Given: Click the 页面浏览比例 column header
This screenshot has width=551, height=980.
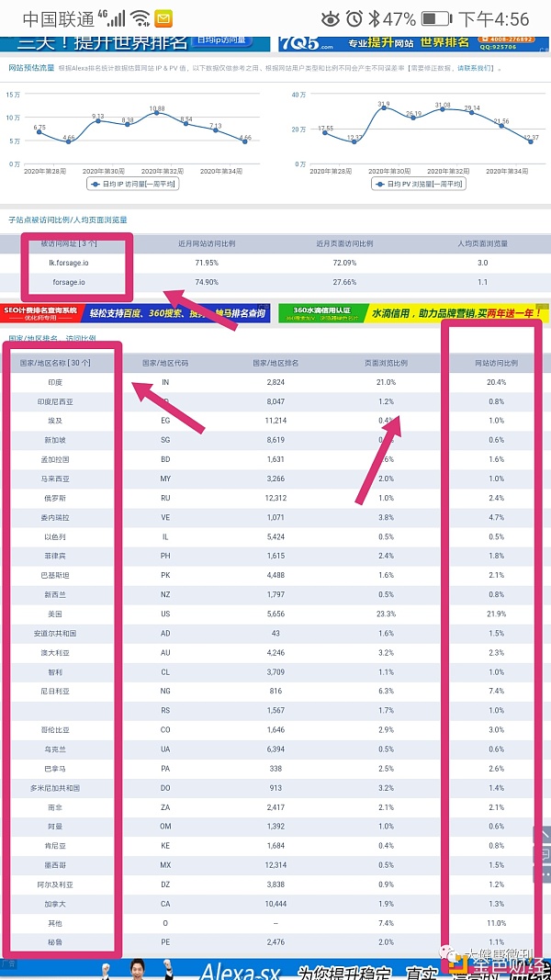Looking at the screenshot, I should point(386,363).
